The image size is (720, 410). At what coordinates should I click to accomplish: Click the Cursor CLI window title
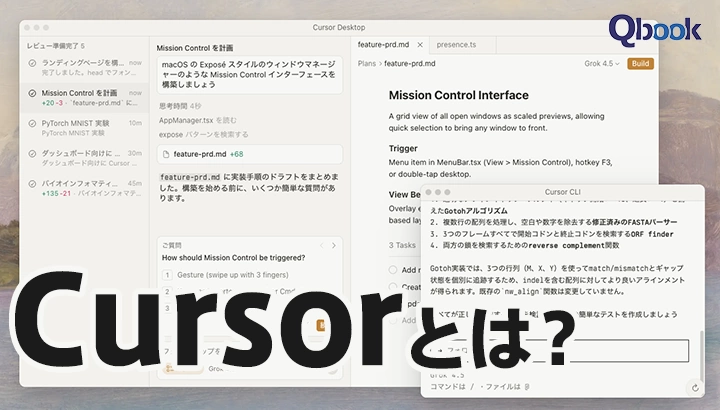tap(562, 192)
